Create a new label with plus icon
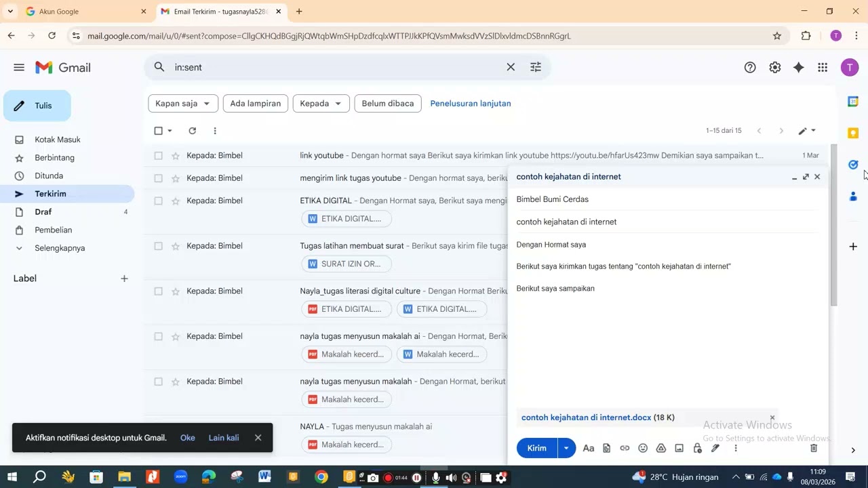The image size is (868, 488). [124, 279]
